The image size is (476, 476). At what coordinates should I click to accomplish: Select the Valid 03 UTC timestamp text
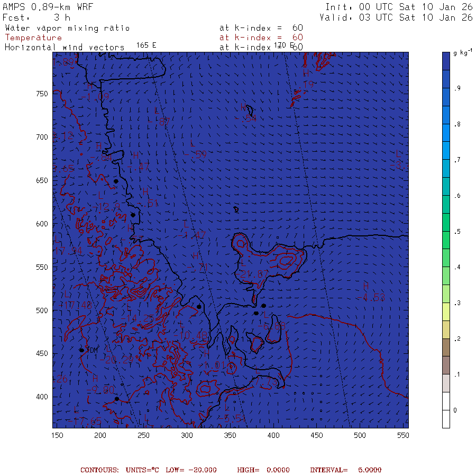pos(396,17)
